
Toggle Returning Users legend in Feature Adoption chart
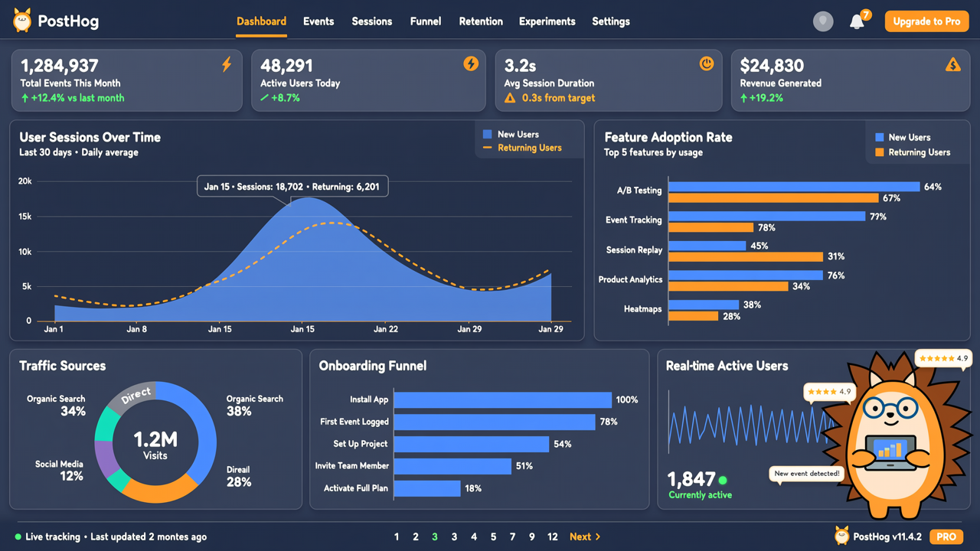coord(913,152)
